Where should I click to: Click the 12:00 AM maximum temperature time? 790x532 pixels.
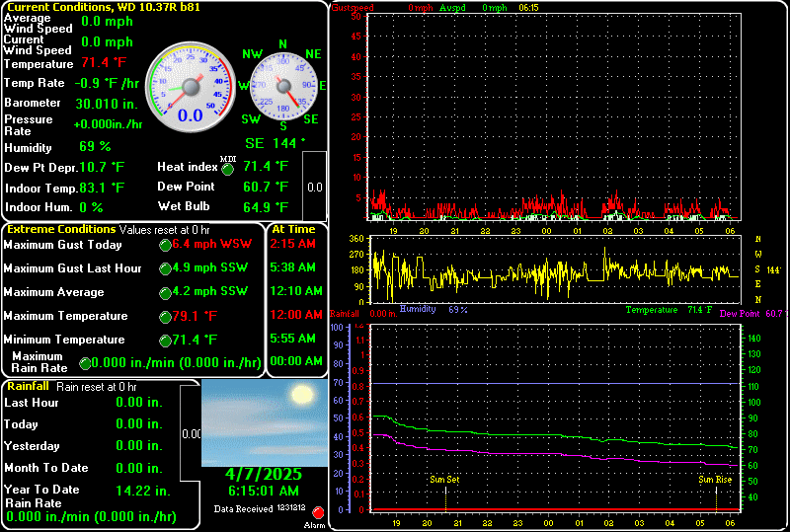(x=295, y=315)
